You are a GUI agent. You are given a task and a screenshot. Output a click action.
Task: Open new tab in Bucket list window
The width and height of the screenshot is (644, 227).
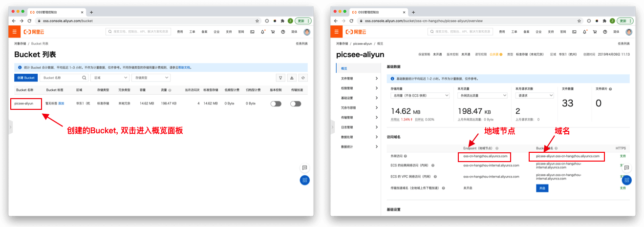pos(91,12)
